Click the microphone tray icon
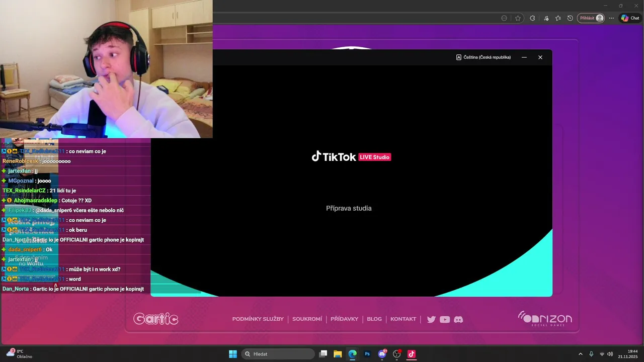The width and height of the screenshot is (644, 362). coord(591,354)
